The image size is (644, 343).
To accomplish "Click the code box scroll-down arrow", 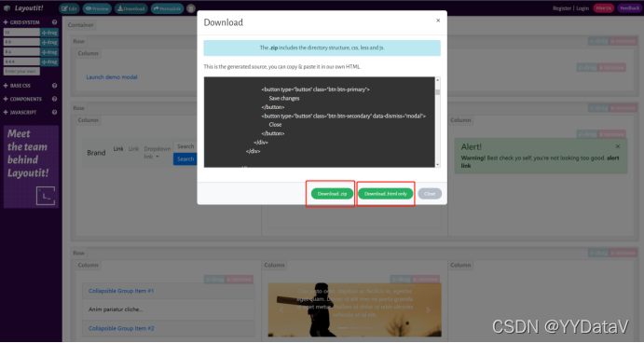I will coord(437,165).
